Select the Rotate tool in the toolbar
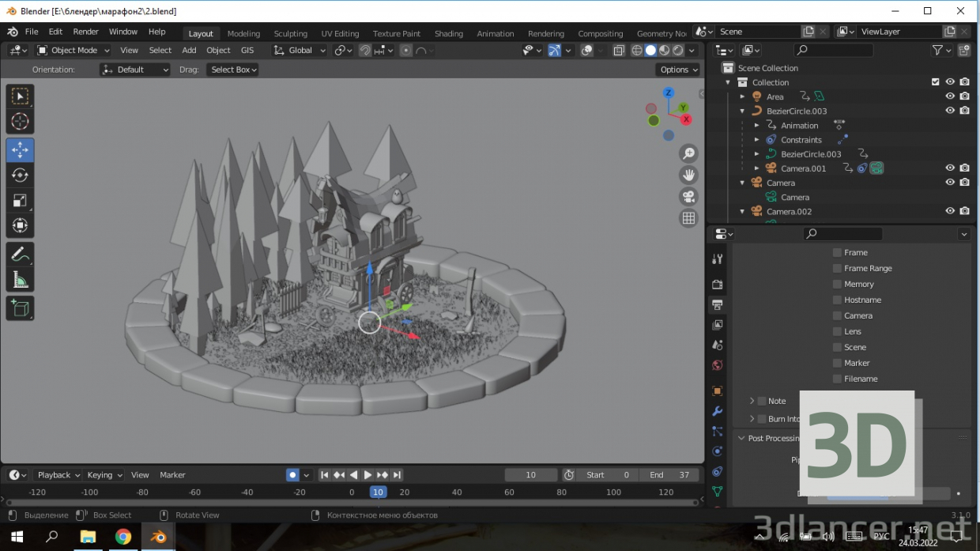This screenshot has height=551, width=980. 20,175
